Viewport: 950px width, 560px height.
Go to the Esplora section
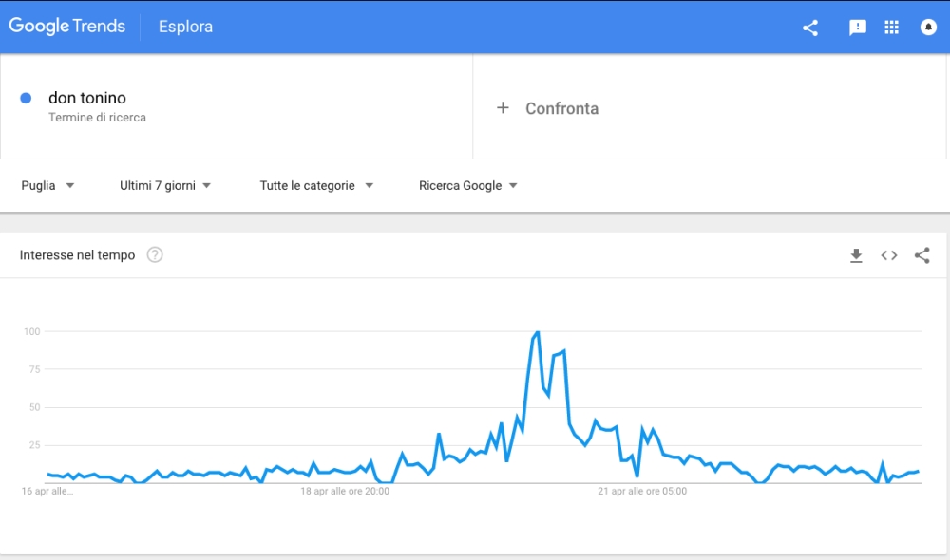point(185,27)
